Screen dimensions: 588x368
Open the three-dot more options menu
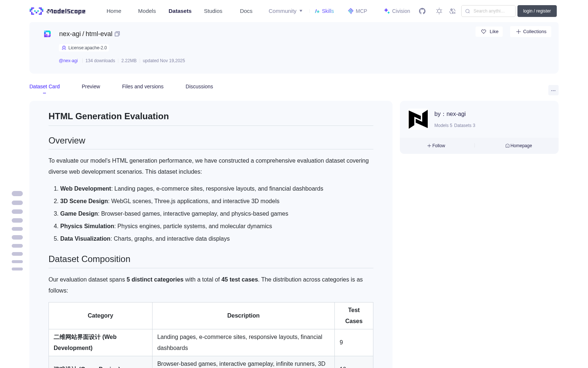[553, 90]
